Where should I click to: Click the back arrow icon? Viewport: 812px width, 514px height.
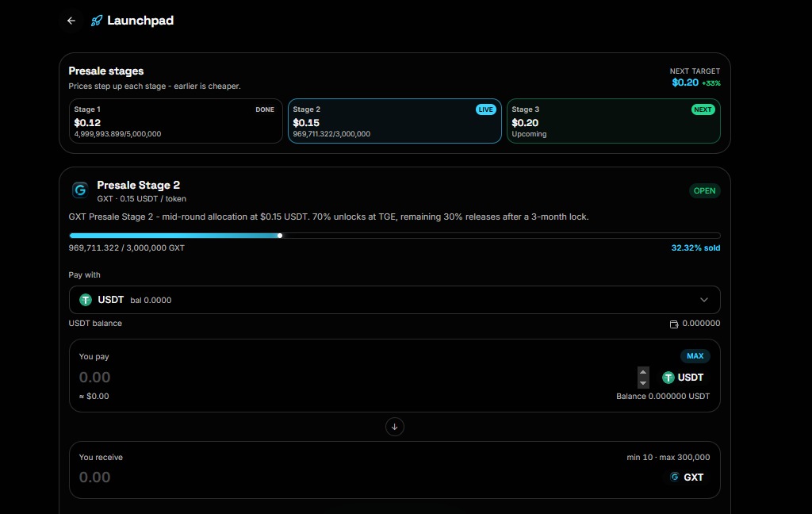(x=71, y=21)
